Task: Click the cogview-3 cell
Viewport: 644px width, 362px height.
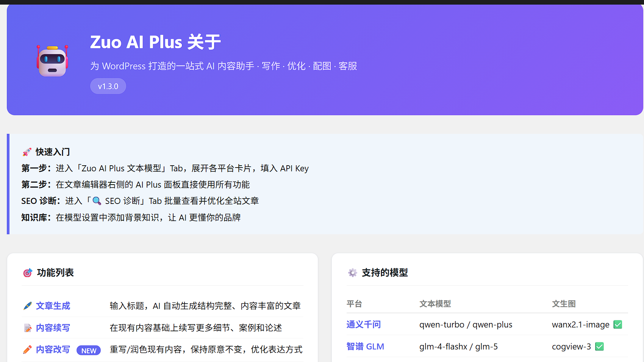Action: pyautogui.click(x=571, y=346)
